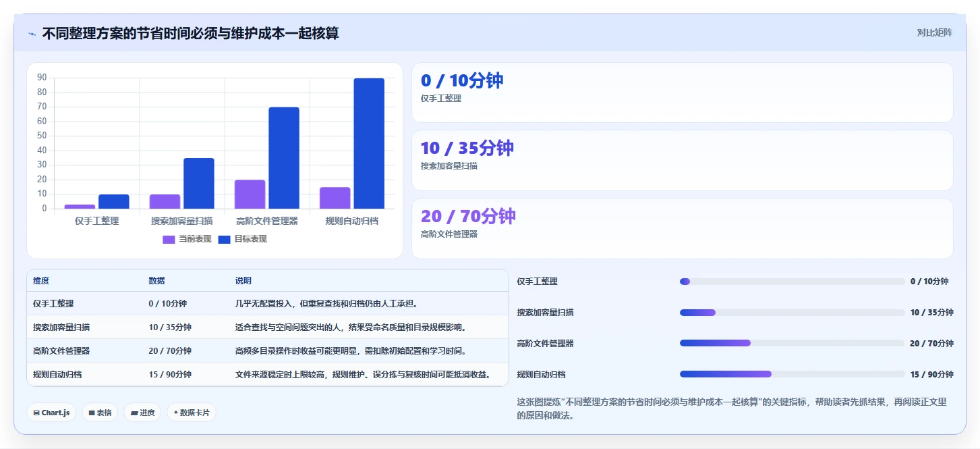Click the 高阶文件管理器 caption in the third card

(449, 234)
